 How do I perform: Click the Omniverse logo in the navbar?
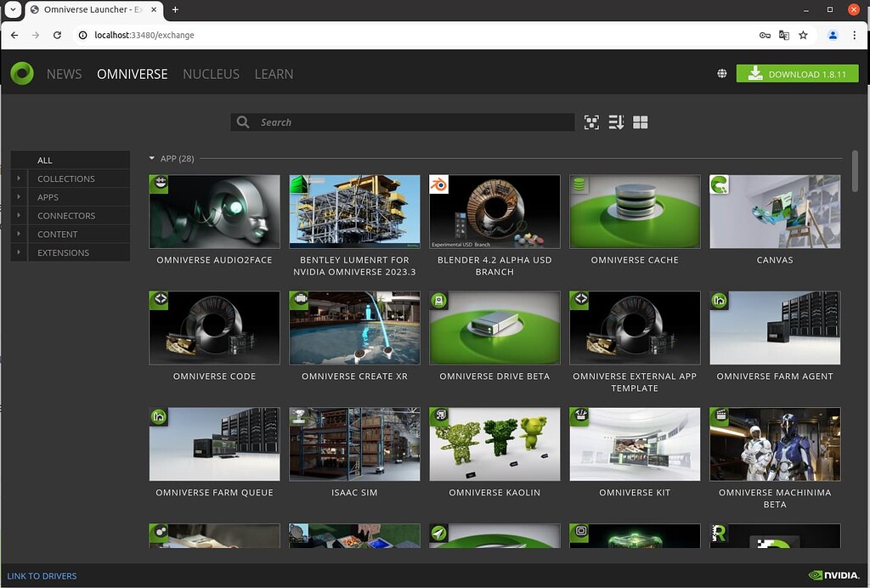click(x=21, y=73)
